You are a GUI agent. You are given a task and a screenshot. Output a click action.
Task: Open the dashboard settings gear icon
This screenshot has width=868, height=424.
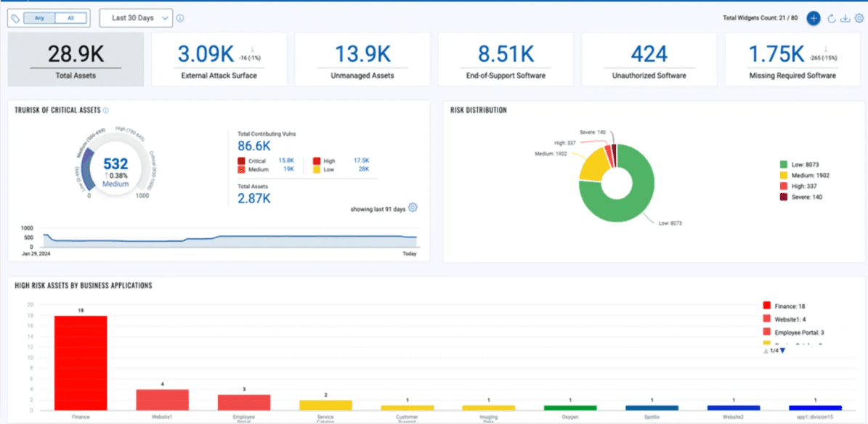click(x=860, y=18)
